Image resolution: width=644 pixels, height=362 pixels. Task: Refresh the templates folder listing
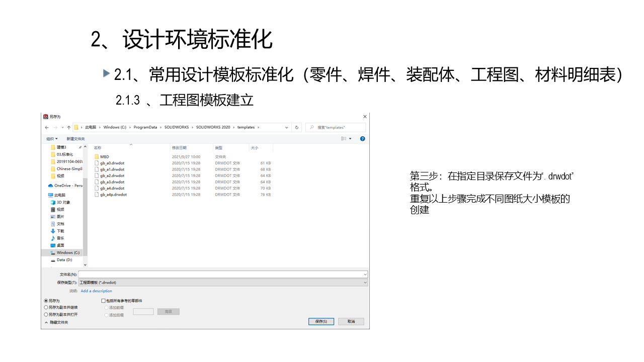(297, 128)
